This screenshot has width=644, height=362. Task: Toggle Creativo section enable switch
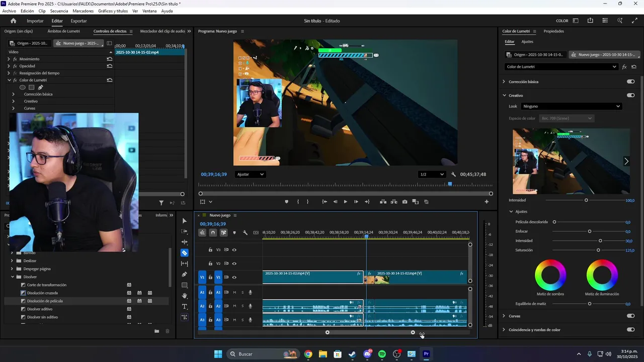point(630,95)
